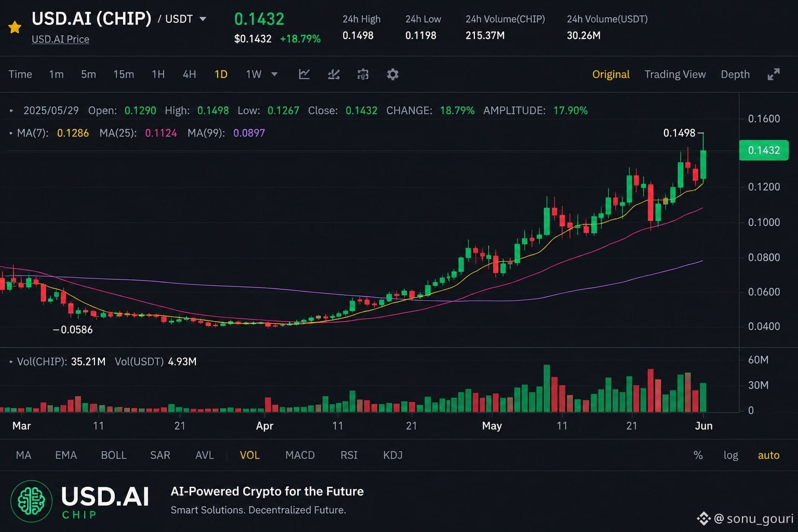Open the line chart style icon
The width and height of the screenshot is (798, 532).
(x=304, y=74)
